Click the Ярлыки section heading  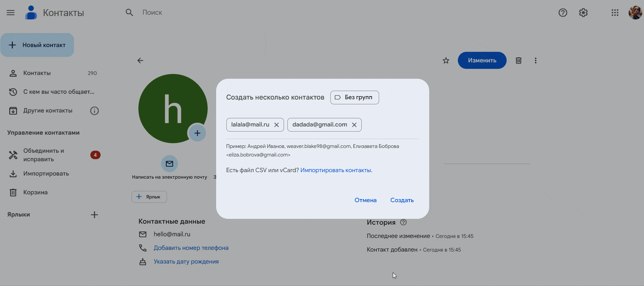point(18,215)
